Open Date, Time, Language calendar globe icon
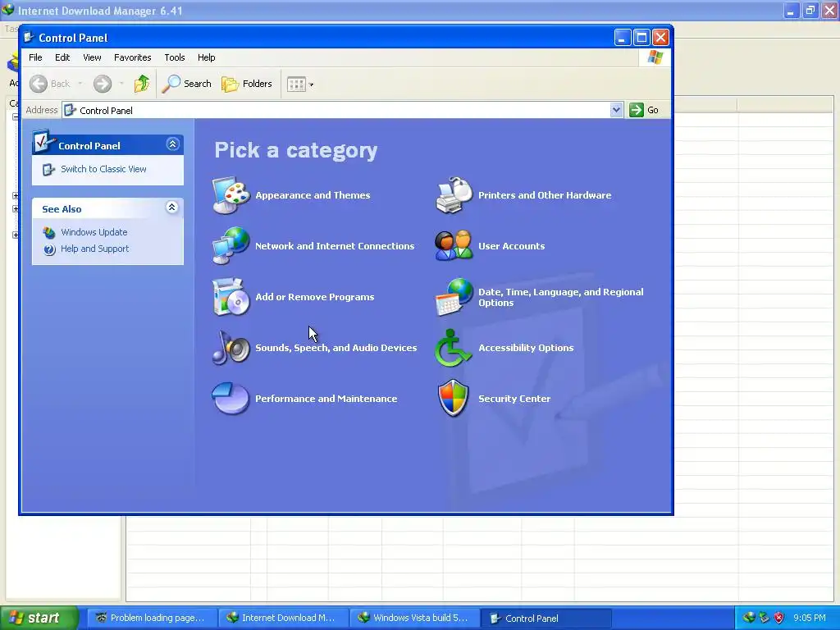Screen dimensions: 840x630 pyautogui.click(x=454, y=297)
